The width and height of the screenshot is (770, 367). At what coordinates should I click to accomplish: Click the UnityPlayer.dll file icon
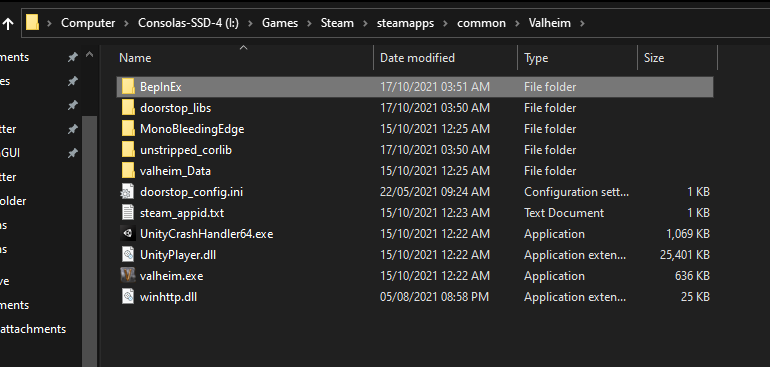pos(128,255)
